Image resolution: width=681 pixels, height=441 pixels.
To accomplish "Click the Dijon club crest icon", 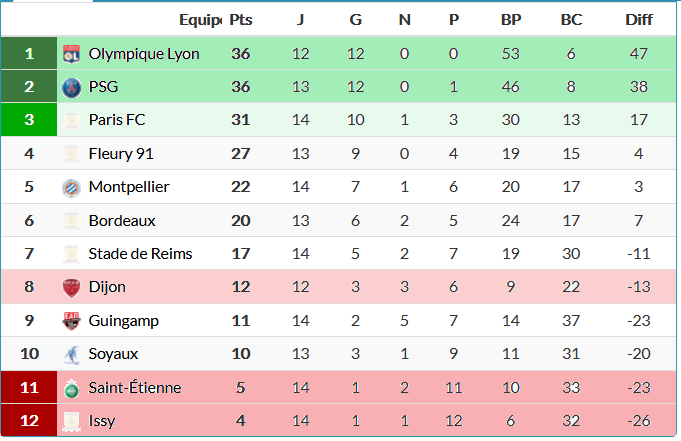I will tap(71, 287).
